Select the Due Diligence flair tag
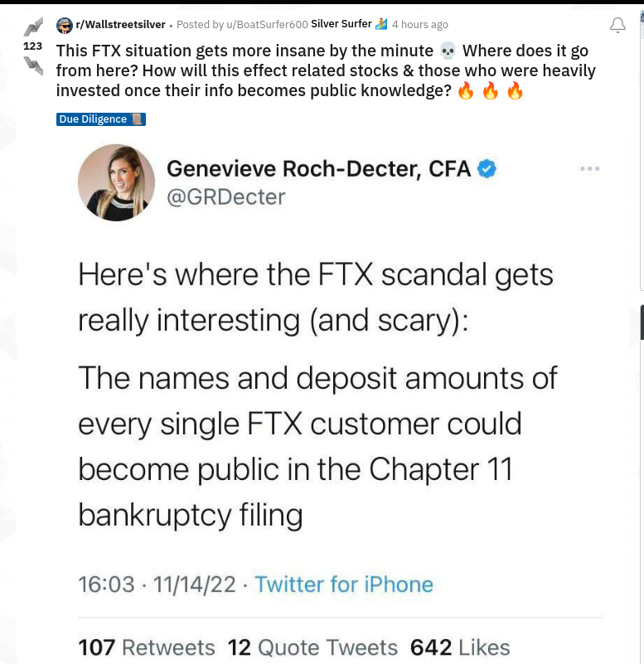Viewport: 644px width, 664px height. point(101,119)
